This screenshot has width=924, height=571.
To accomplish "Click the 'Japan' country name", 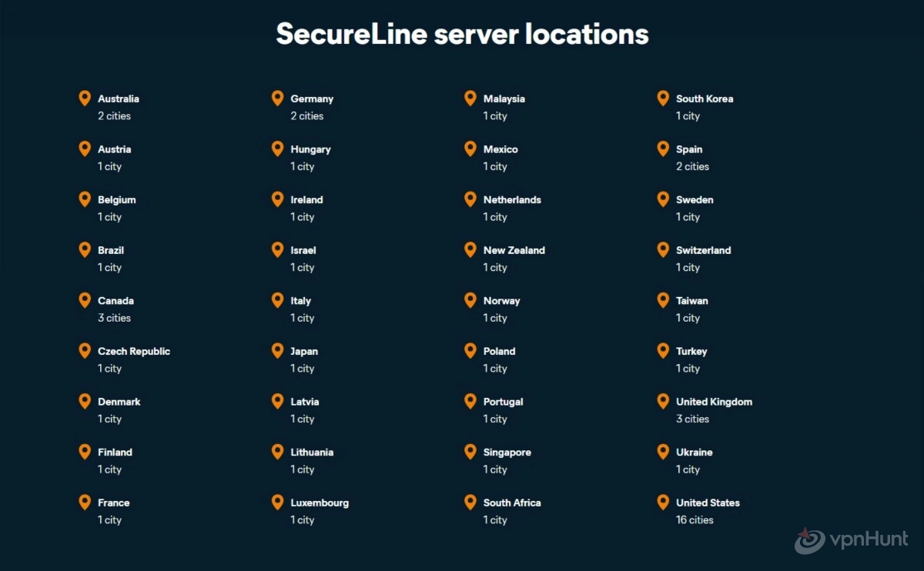I will pos(304,352).
